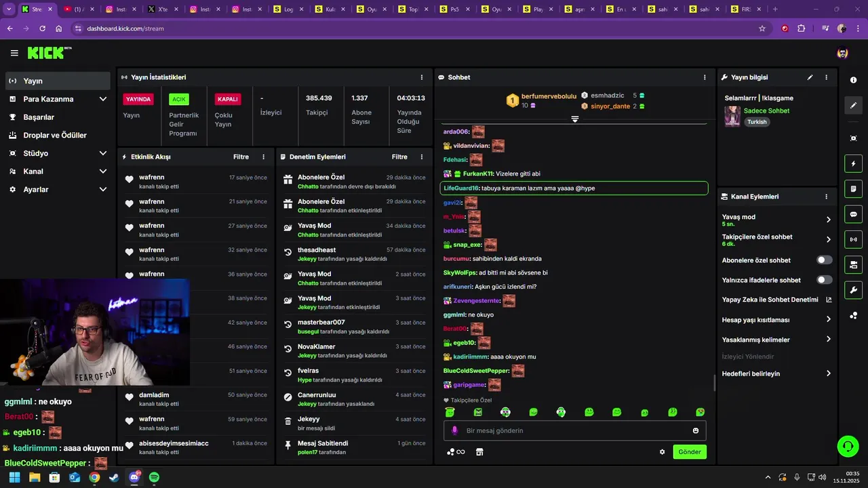Open Sohbet panel three-dot menu
Screen dimensions: 868x488
coord(705,77)
